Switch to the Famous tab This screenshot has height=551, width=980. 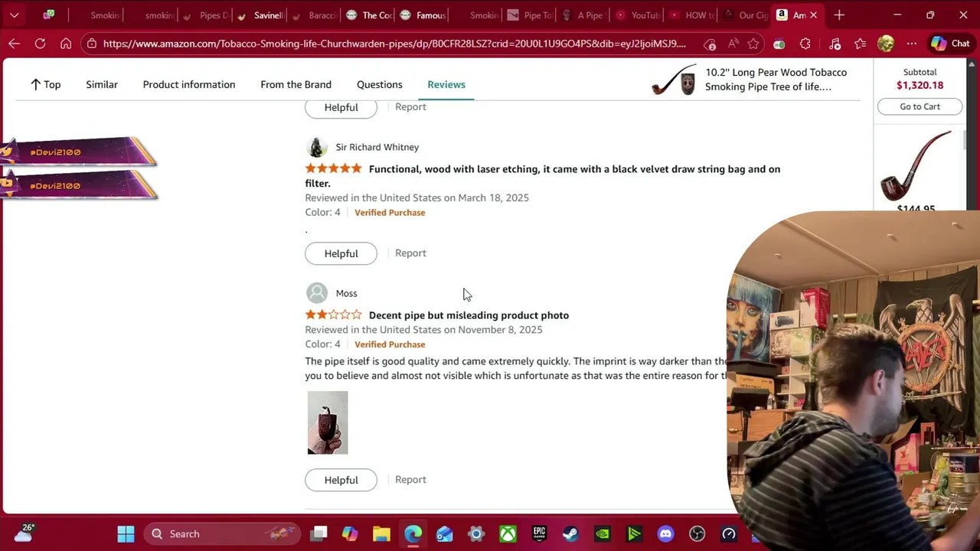pos(423,15)
